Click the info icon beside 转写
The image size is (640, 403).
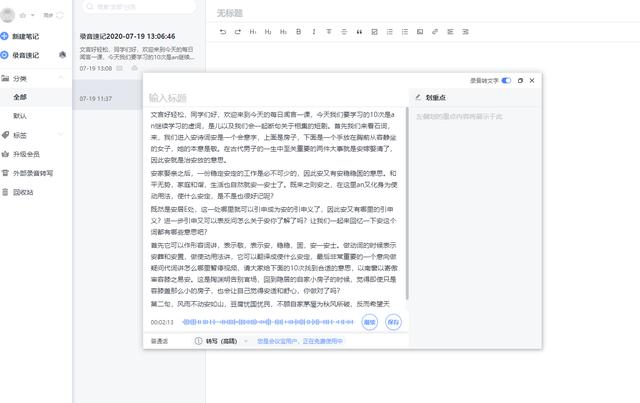198,341
